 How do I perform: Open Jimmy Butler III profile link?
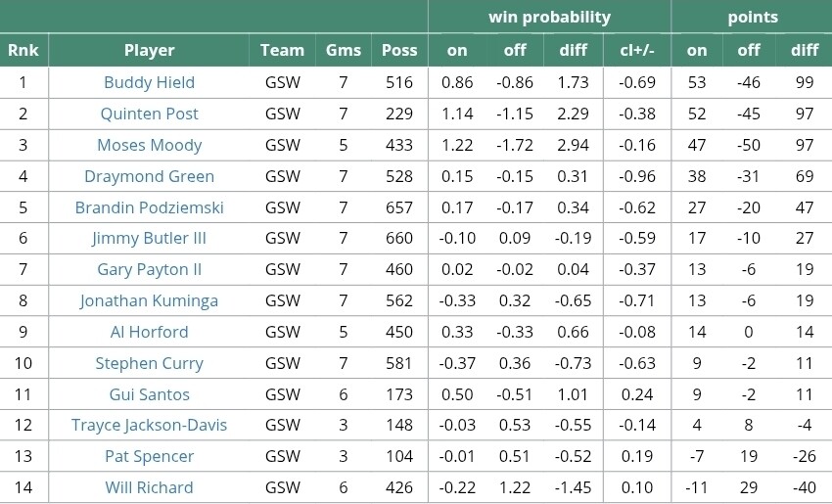click(x=149, y=238)
